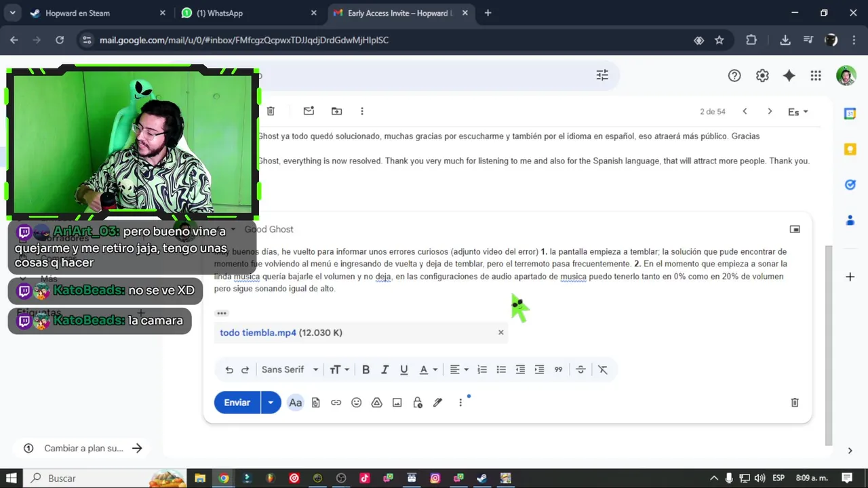868x488 pixels.
Task: Insert a signature with the pen icon
Action: (x=437, y=403)
